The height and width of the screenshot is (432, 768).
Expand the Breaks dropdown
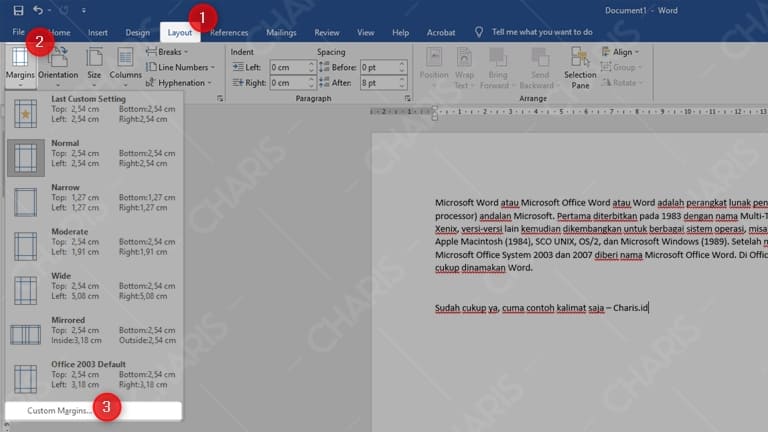pos(168,52)
